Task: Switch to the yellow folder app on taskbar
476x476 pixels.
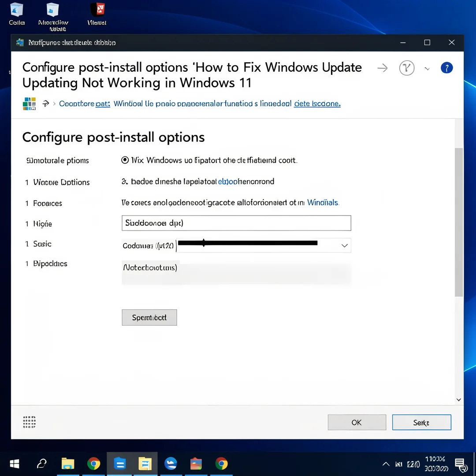Action: pos(145,464)
